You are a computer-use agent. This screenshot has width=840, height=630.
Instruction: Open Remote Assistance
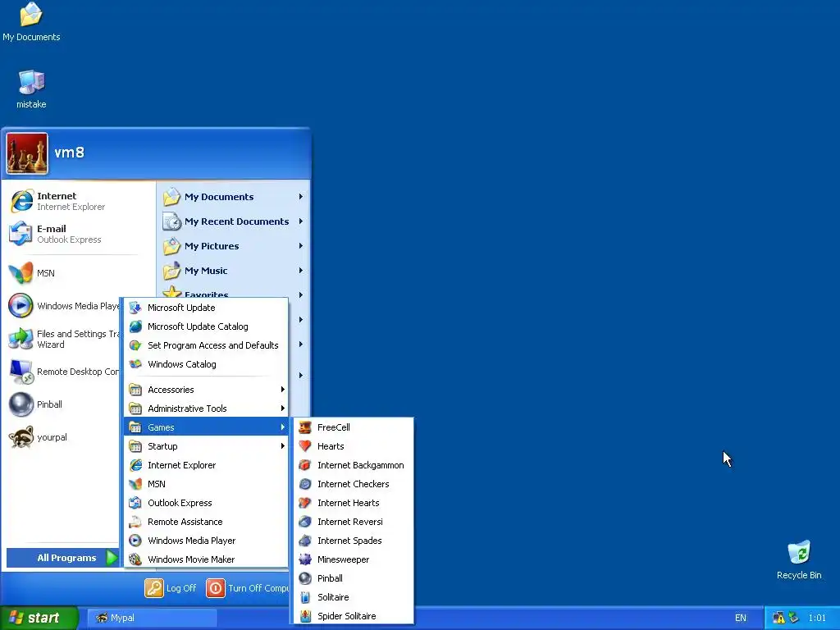coord(206,521)
